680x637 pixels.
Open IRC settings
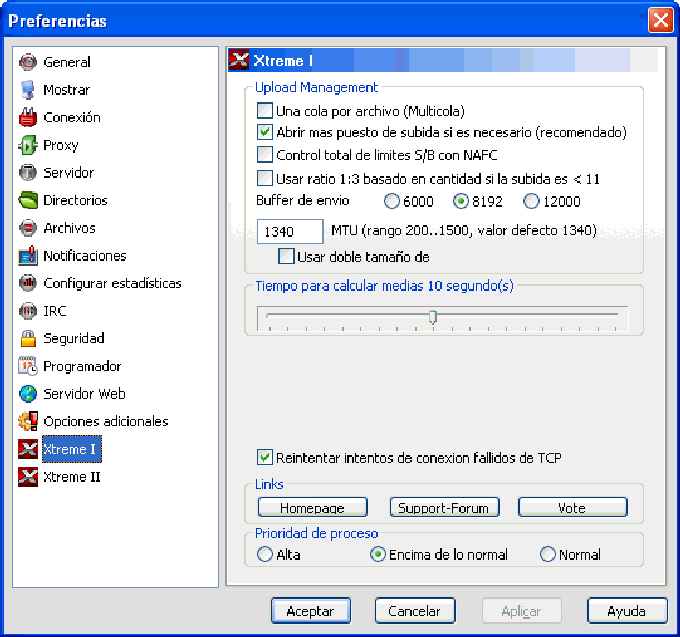(55, 311)
